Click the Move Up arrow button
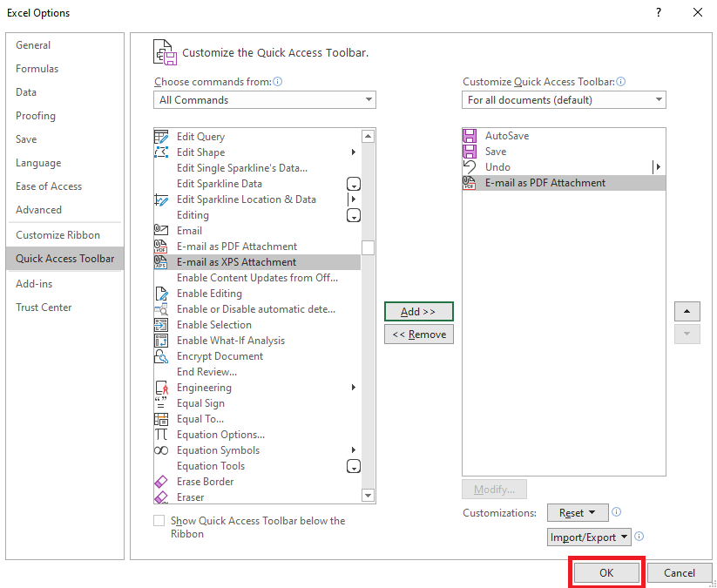 687,311
